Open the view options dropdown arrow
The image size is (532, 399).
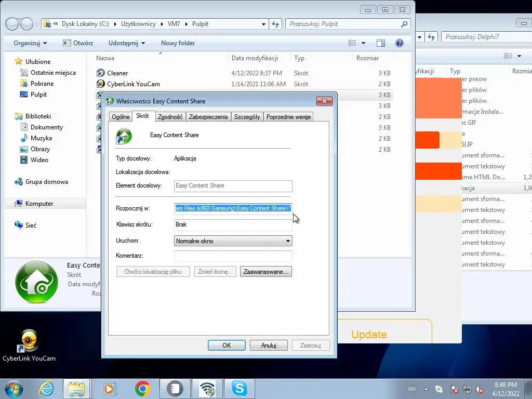363,43
